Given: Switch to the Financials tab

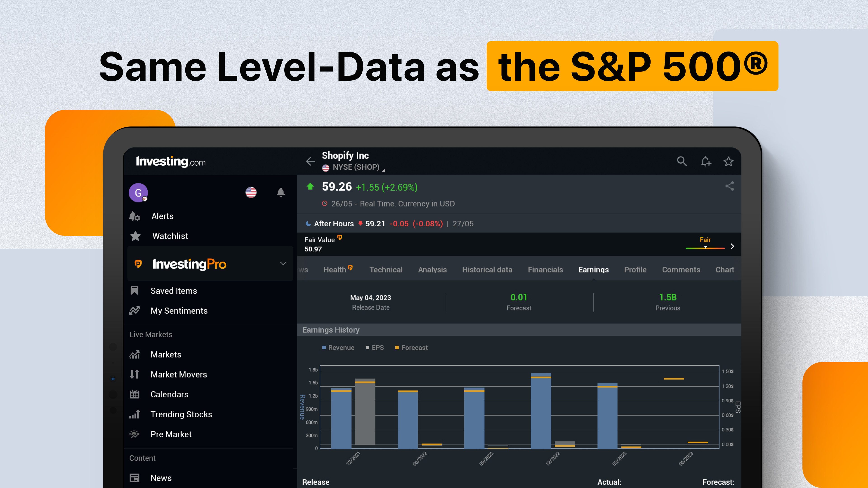Looking at the screenshot, I should (545, 270).
